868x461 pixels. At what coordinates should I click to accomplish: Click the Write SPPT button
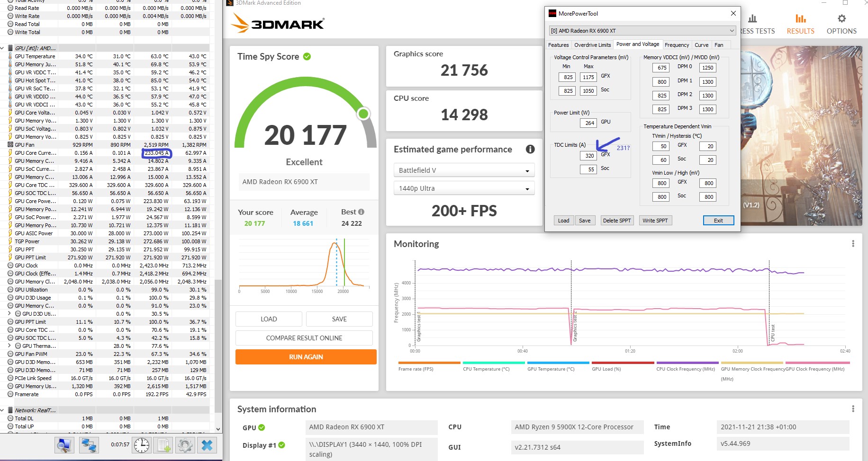pyautogui.click(x=655, y=221)
